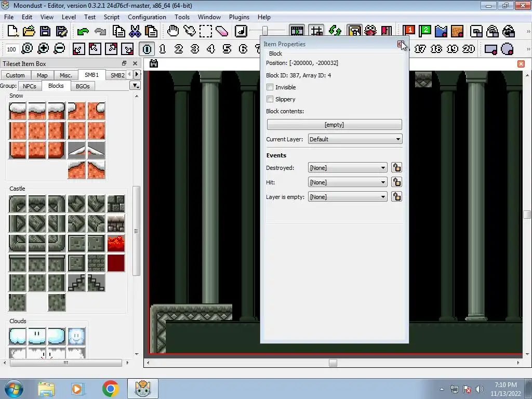Click the reset zoom magnifier icon
532x399 pixels.
coord(27,49)
